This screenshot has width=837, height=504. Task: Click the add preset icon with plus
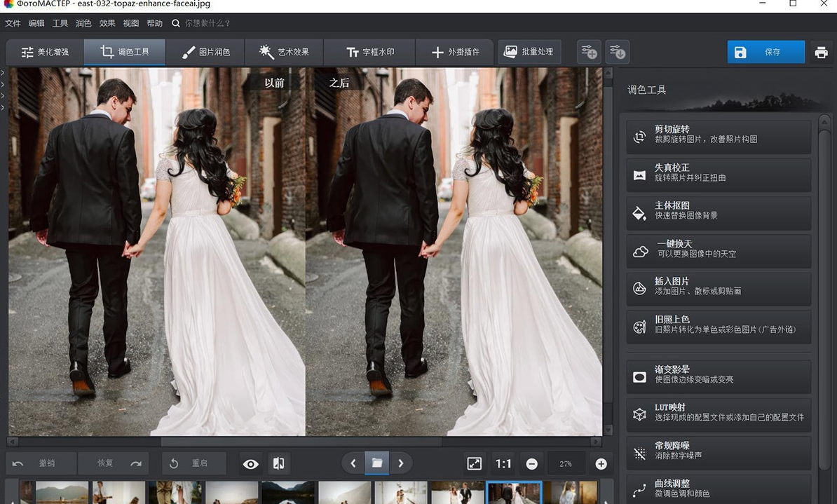(590, 52)
